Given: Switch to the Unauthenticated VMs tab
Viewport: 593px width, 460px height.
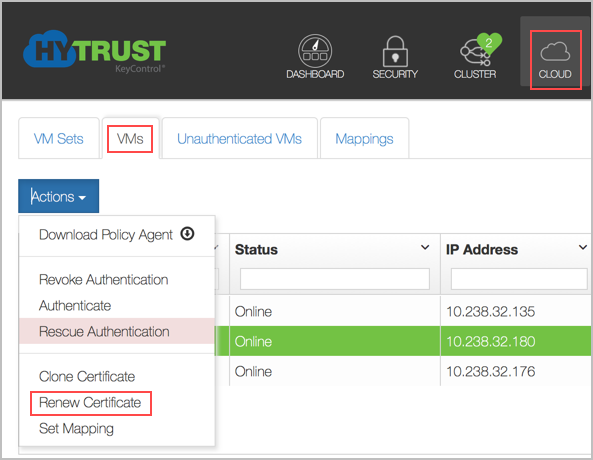Looking at the screenshot, I should click(x=239, y=138).
